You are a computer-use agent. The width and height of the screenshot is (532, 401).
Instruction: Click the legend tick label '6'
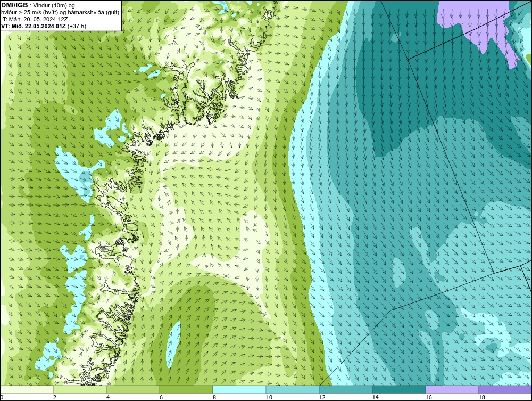pyautogui.click(x=161, y=397)
